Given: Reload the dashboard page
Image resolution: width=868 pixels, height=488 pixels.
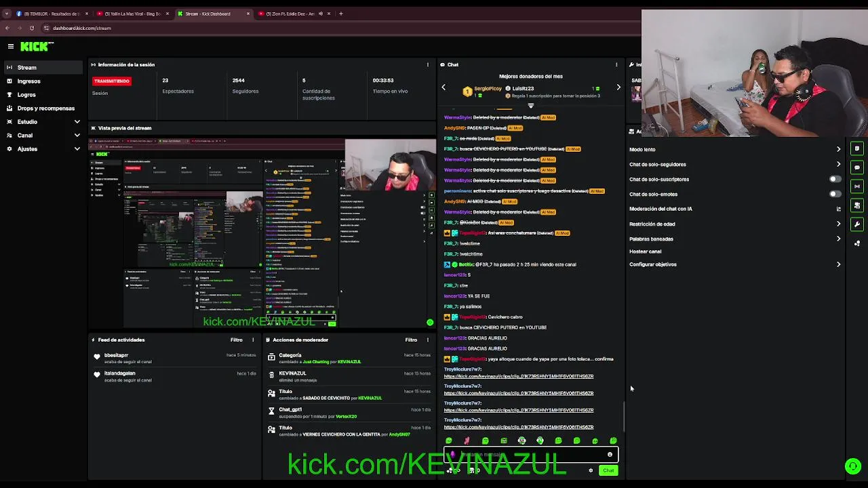Looking at the screenshot, I should pyautogui.click(x=31, y=28).
